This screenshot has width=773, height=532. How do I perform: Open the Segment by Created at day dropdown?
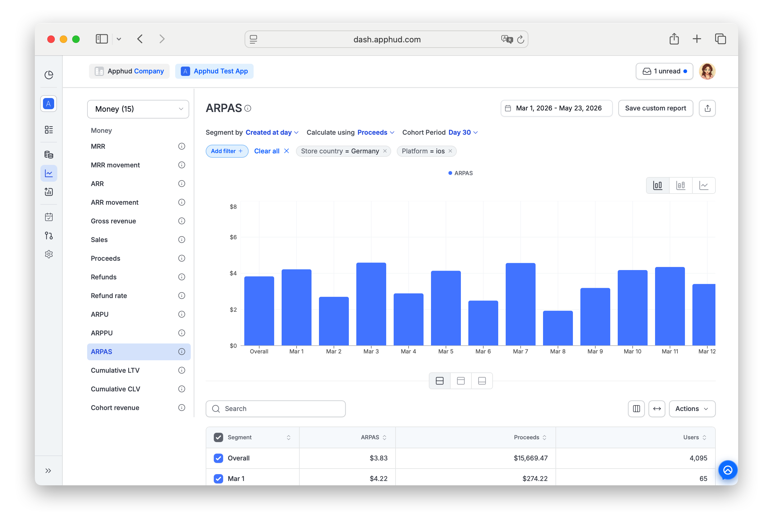(272, 133)
